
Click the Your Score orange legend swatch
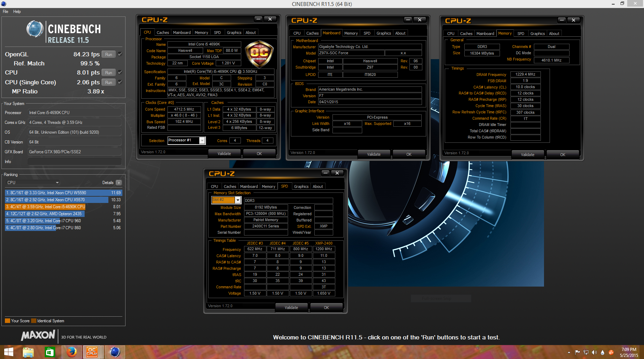coord(7,321)
